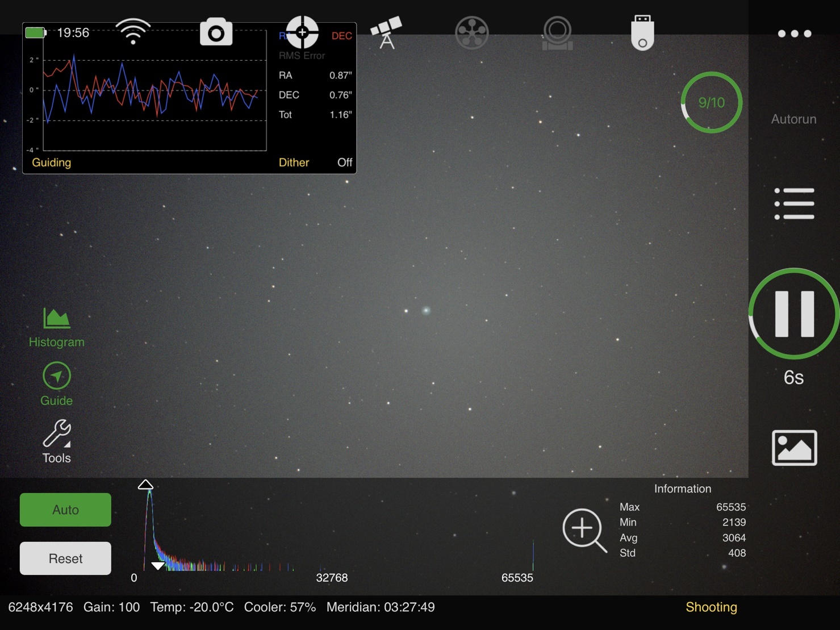The image size is (840, 630).
Task: Click the histogram white point upper marker
Action: tap(145, 485)
